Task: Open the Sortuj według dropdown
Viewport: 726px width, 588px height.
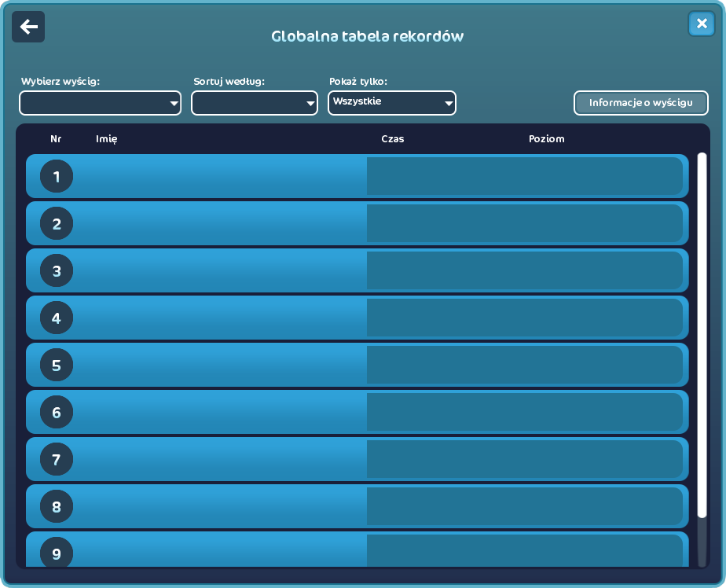Action: point(255,103)
